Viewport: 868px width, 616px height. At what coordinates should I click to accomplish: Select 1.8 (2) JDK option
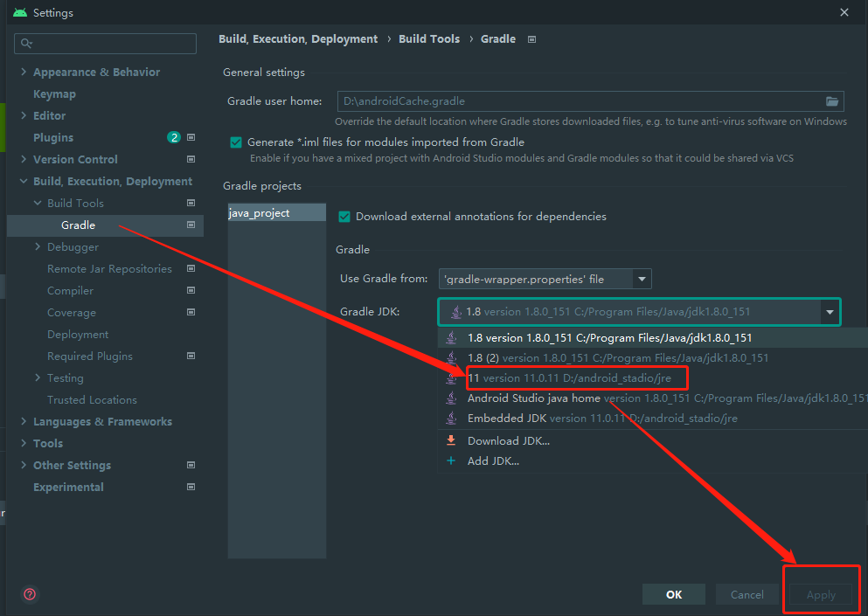click(653, 358)
